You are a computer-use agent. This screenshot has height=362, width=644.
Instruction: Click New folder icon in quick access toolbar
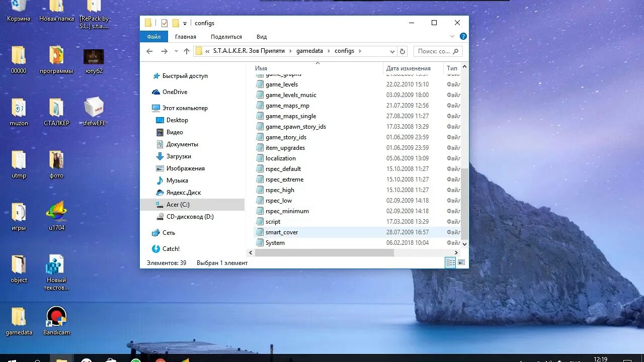tap(176, 23)
